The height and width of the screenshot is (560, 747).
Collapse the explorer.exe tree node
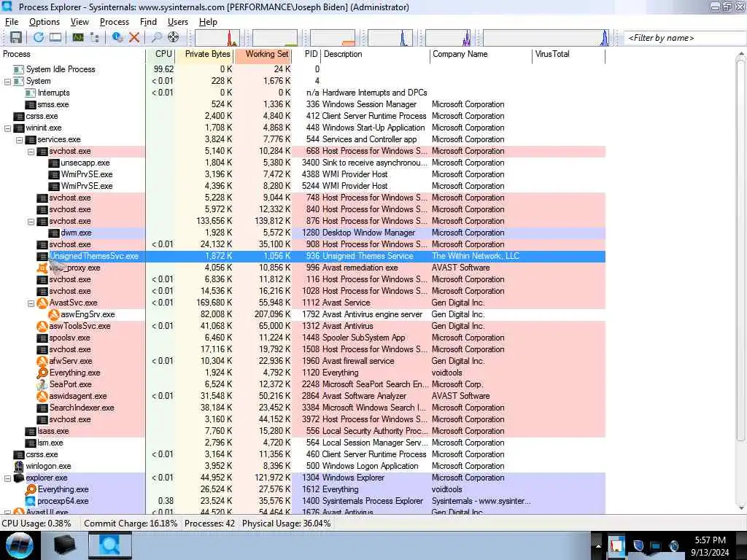[7, 478]
